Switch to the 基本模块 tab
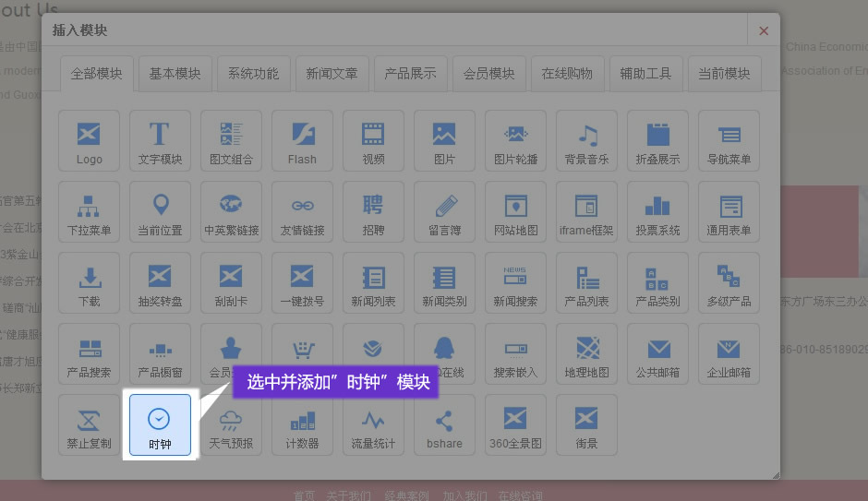 point(175,74)
